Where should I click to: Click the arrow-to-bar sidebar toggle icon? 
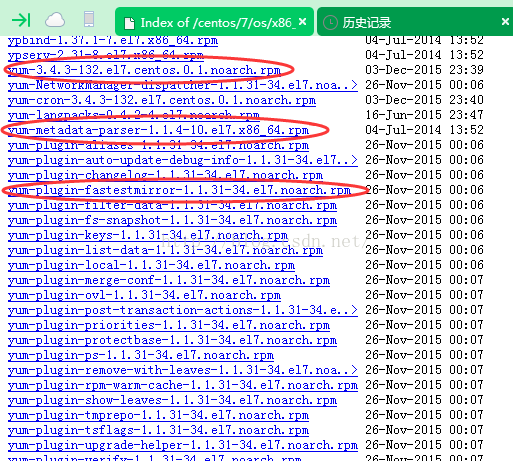tap(21, 20)
